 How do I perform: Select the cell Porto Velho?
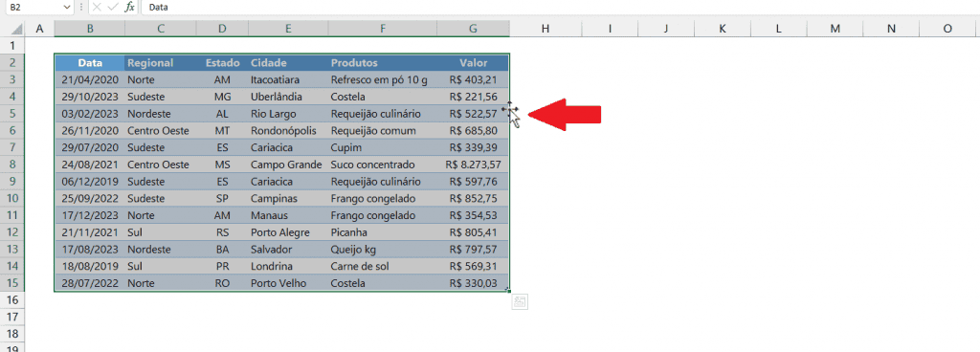click(287, 283)
